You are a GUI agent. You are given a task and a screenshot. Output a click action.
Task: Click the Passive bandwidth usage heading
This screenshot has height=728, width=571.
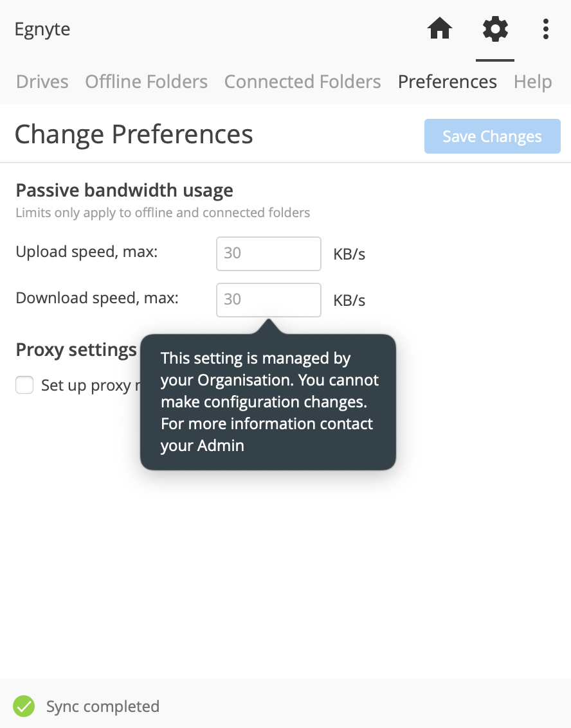point(125,190)
